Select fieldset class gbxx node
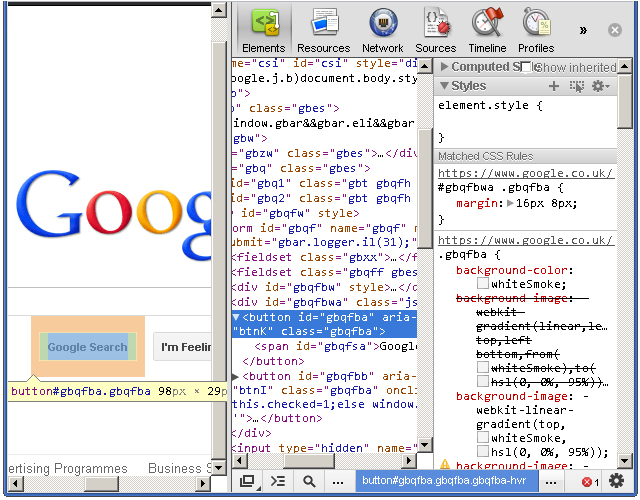The width and height of the screenshot is (640, 500). point(324,257)
